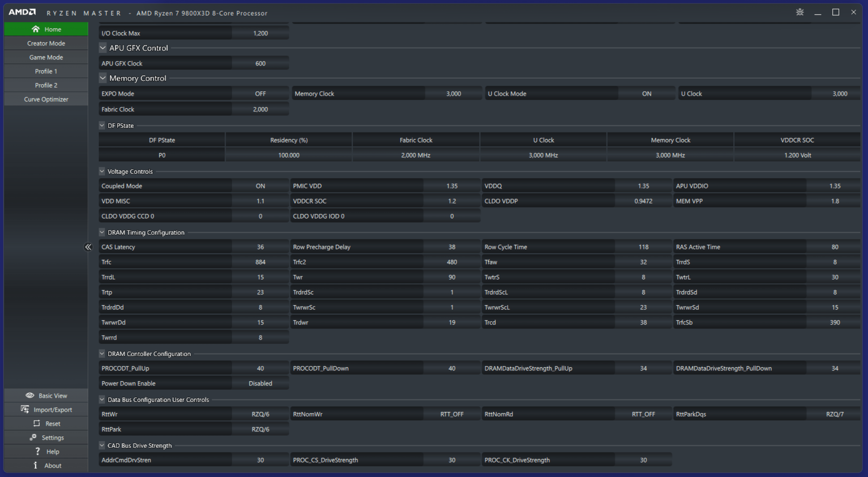Toggle U Clock Mode ON value

click(646, 94)
